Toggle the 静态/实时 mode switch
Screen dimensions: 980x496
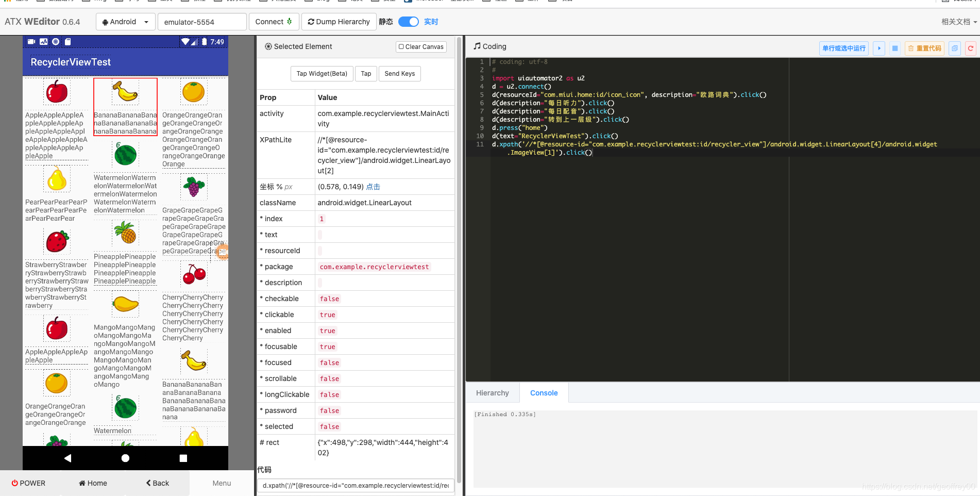409,22
